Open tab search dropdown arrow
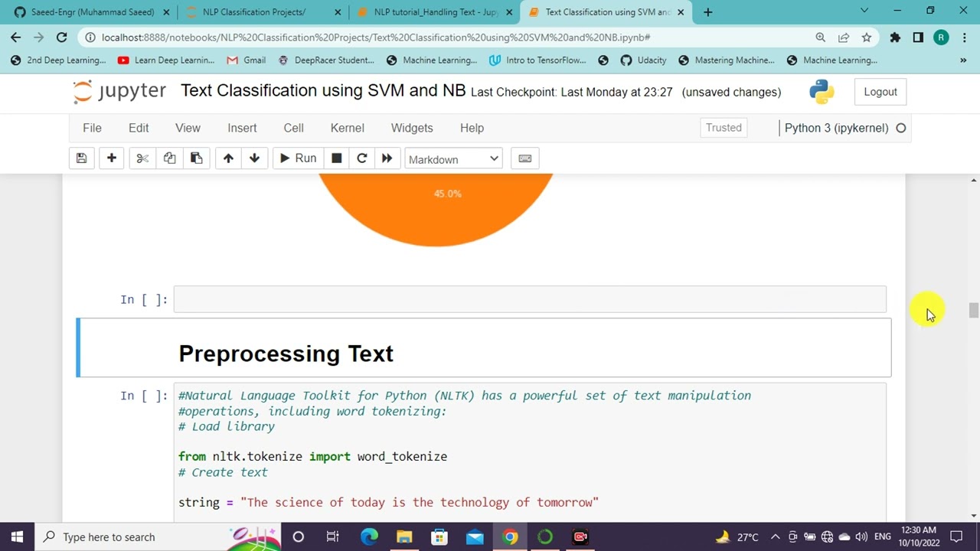Viewport: 980px width, 551px height. pos(864,11)
